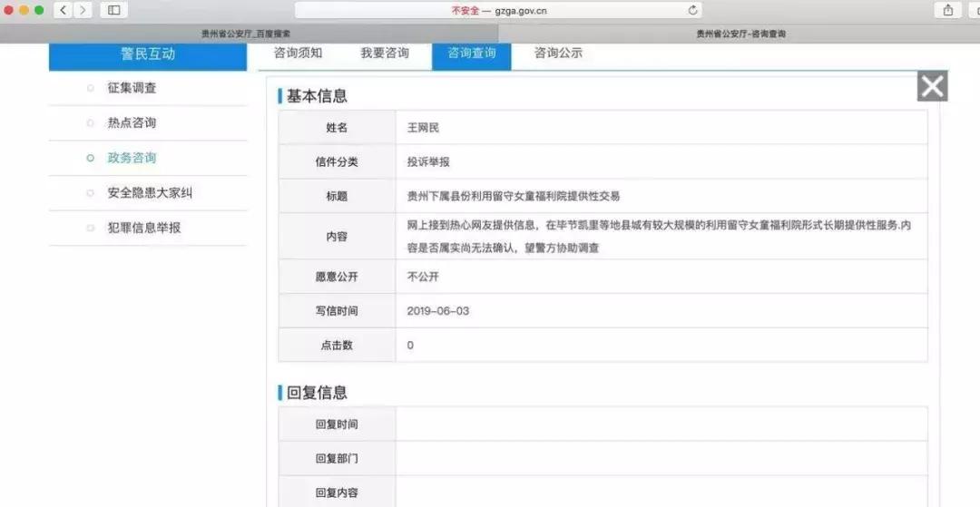Image resolution: width=980 pixels, height=507 pixels.
Task: Click the 回复内容 label cell
Action: click(x=337, y=492)
